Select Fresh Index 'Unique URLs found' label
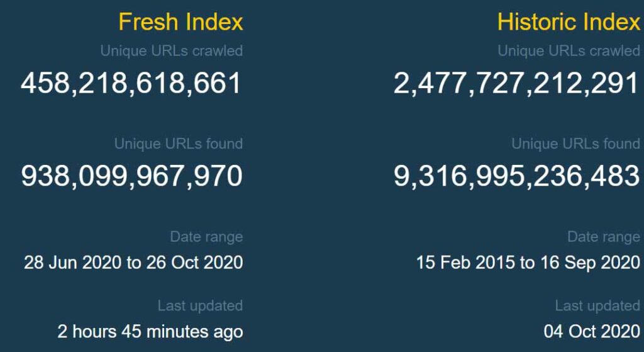 pyautogui.click(x=178, y=144)
